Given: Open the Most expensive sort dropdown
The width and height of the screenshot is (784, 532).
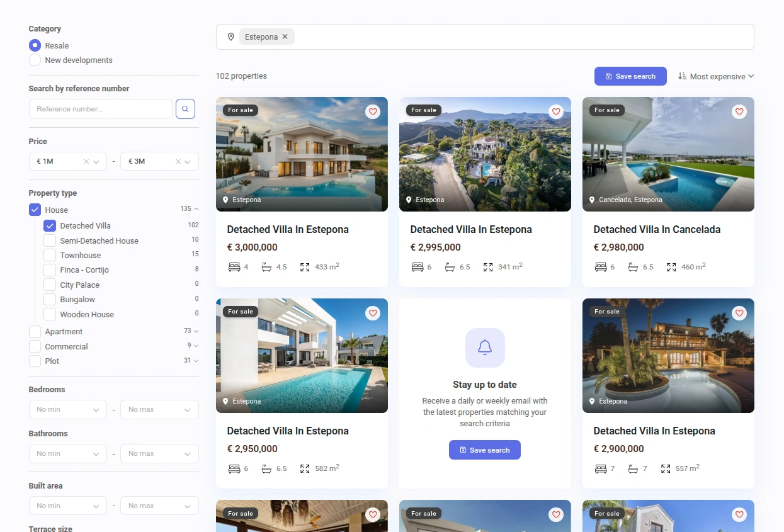Looking at the screenshot, I should [716, 76].
